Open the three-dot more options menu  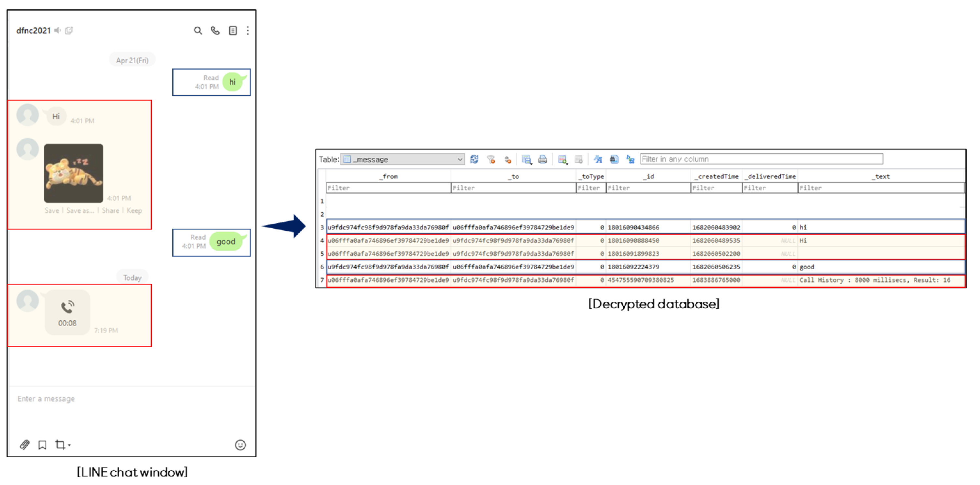click(248, 30)
